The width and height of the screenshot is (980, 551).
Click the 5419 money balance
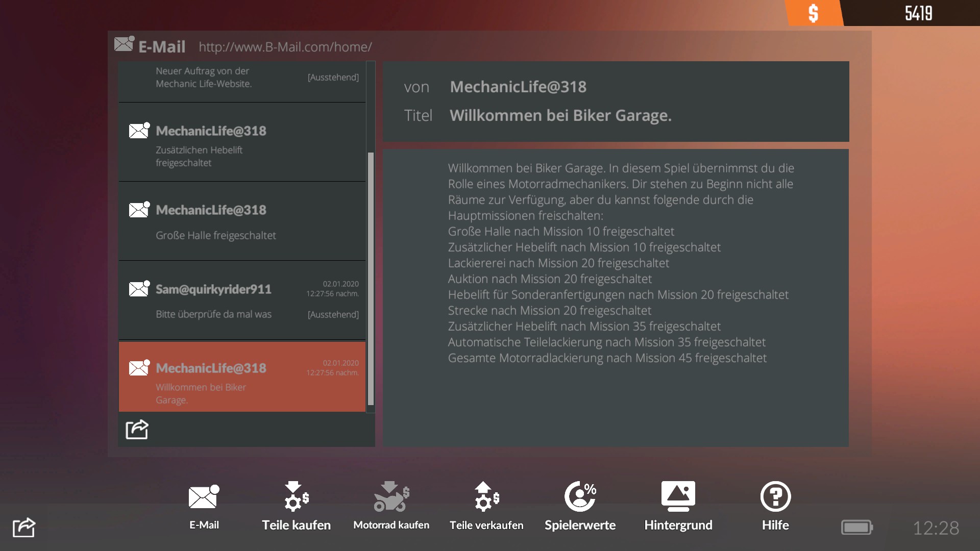918,13
